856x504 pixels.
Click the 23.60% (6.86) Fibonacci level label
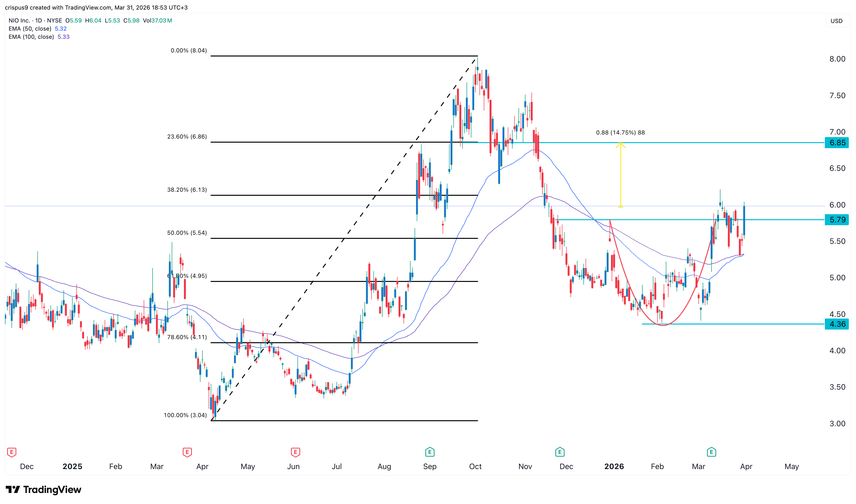[187, 137]
